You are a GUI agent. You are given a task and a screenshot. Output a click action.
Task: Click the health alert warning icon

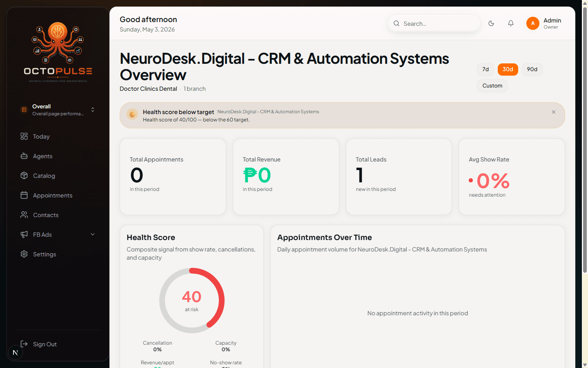tap(132, 114)
